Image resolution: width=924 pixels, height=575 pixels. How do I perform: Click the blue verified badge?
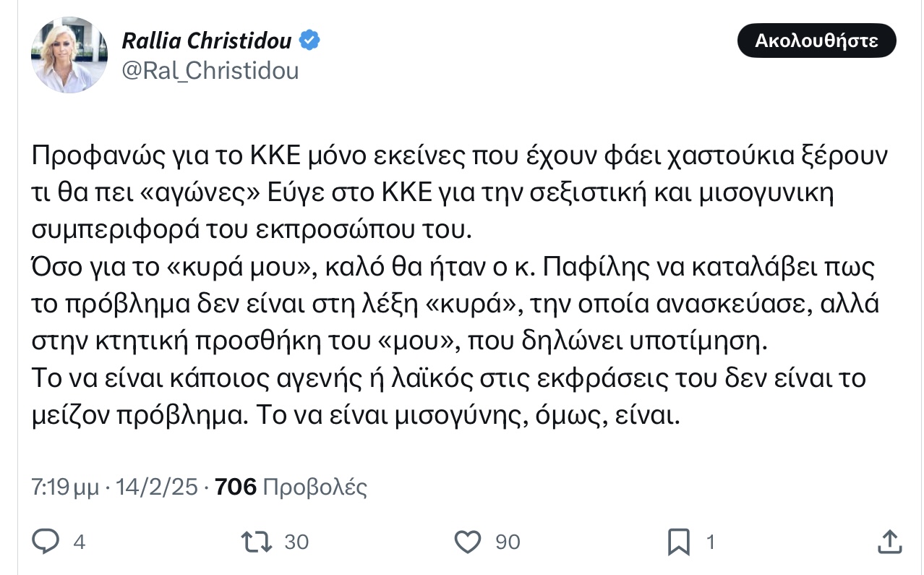(310, 41)
